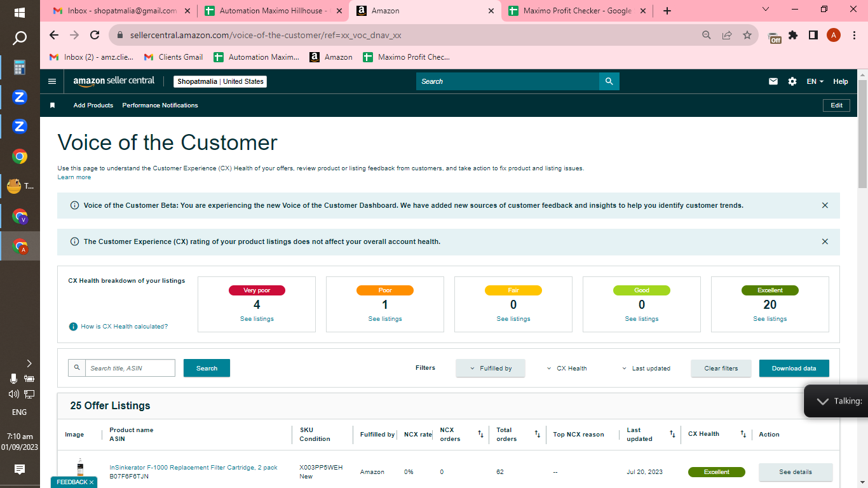Image resolution: width=868 pixels, height=488 pixels.
Task: Open Windows taskbar search
Action: [x=20, y=39]
